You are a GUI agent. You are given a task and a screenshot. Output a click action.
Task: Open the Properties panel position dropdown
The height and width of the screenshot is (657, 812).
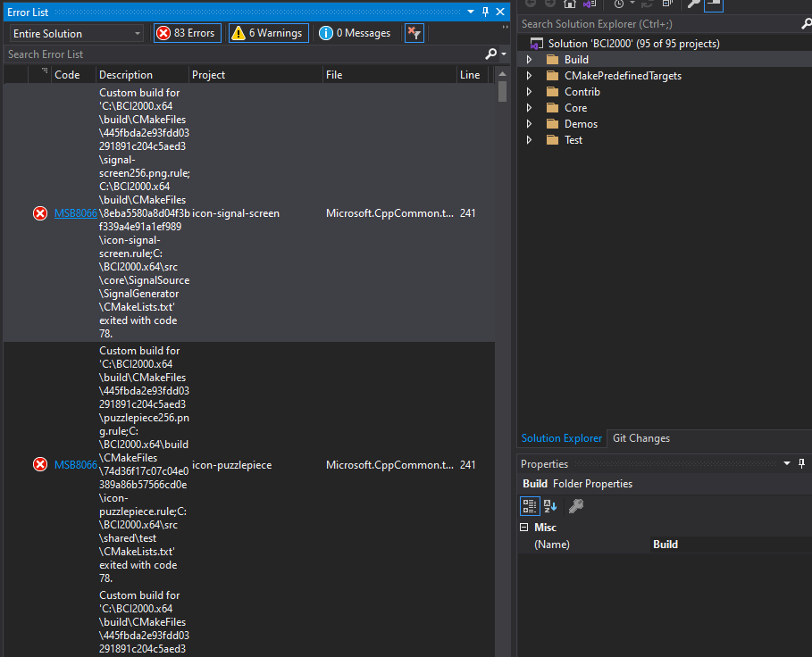pos(787,463)
